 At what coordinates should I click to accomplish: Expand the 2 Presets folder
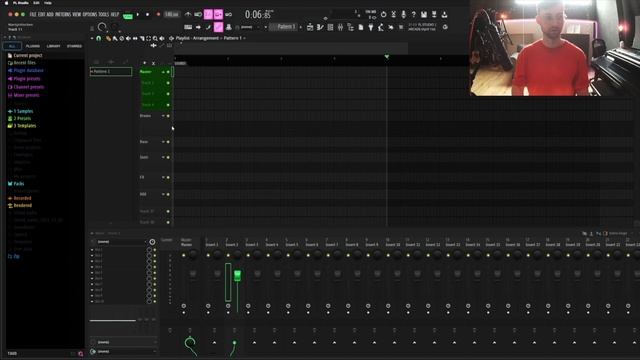click(x=19, y=118)
